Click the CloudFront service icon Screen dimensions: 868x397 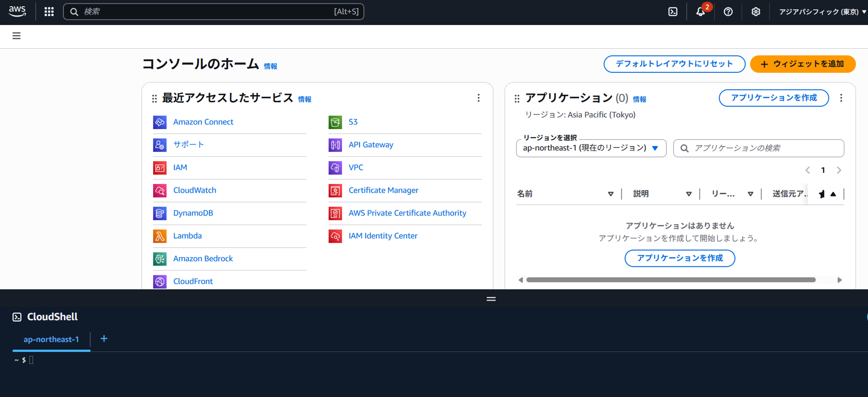point(160,282)
